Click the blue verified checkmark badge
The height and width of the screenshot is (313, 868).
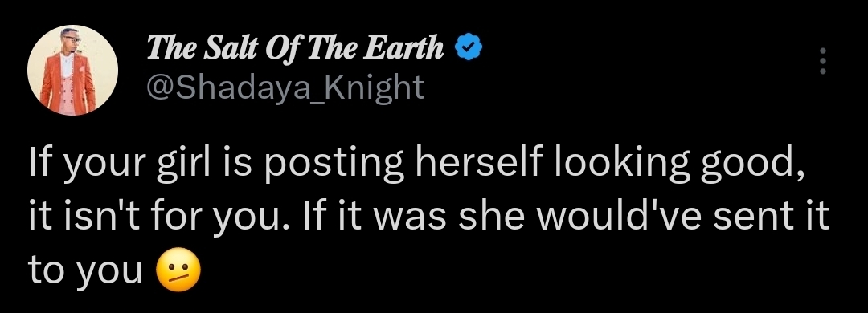(x=469, y=47)
